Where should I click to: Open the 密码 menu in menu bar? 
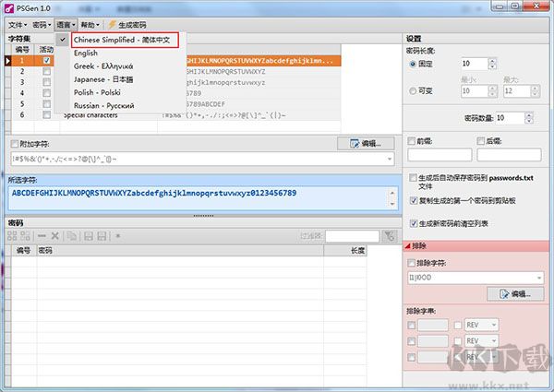[x=42, y=25]
